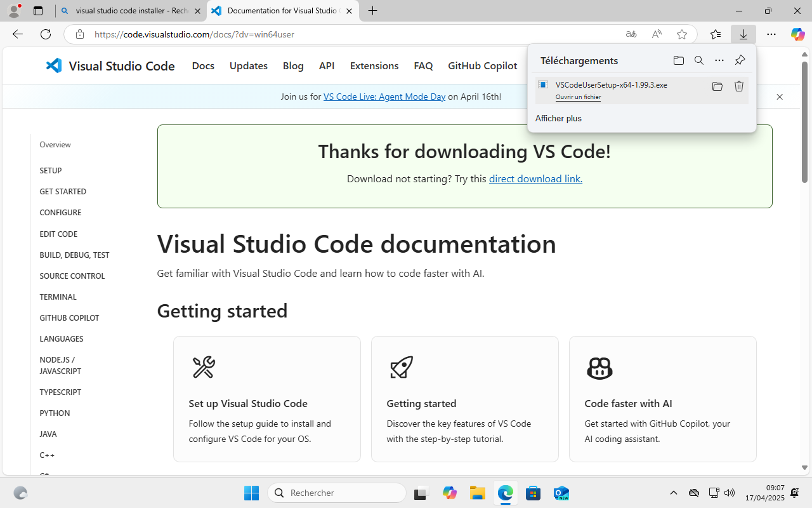Open Set up Visual Studio Code card
The width and height of the screenshot is (812, 508).
coord(267,399)
